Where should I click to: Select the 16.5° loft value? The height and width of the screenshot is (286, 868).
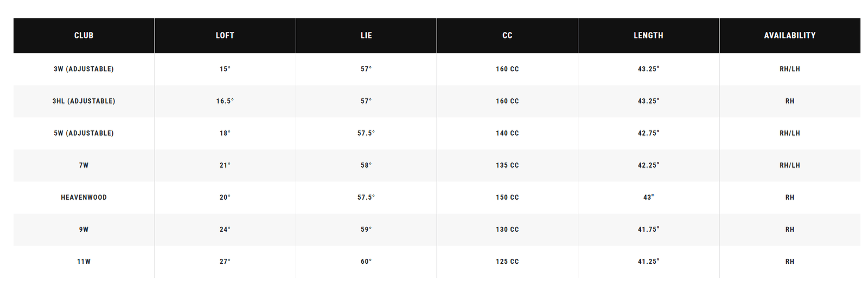tap(225, 101)
